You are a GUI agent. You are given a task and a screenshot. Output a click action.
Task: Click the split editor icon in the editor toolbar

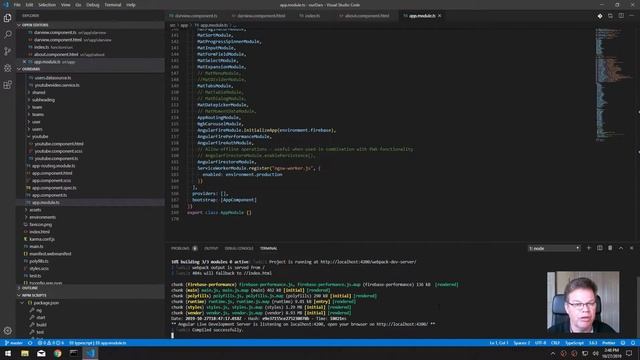click(621, 16)
